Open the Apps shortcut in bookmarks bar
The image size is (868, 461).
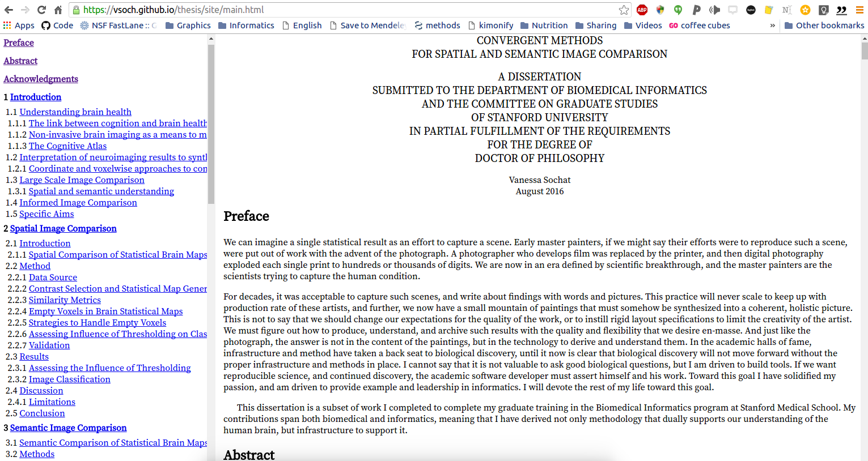coord(19,25)
